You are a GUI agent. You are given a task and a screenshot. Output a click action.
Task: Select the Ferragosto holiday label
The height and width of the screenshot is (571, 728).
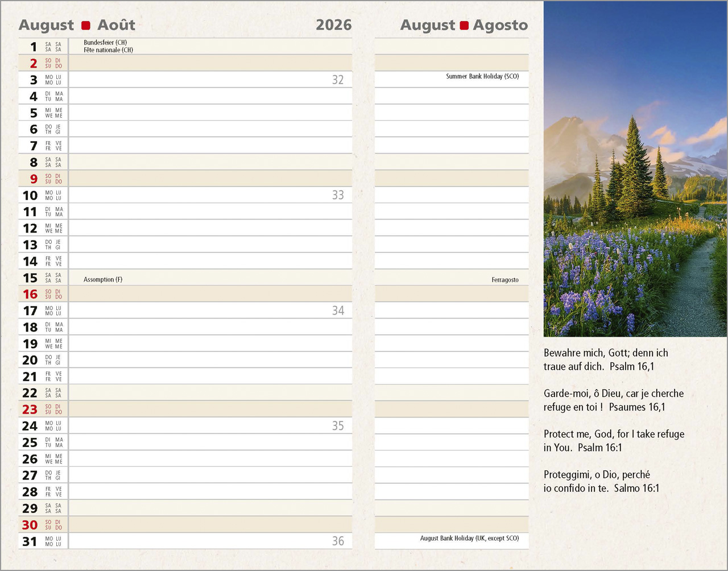505,280
